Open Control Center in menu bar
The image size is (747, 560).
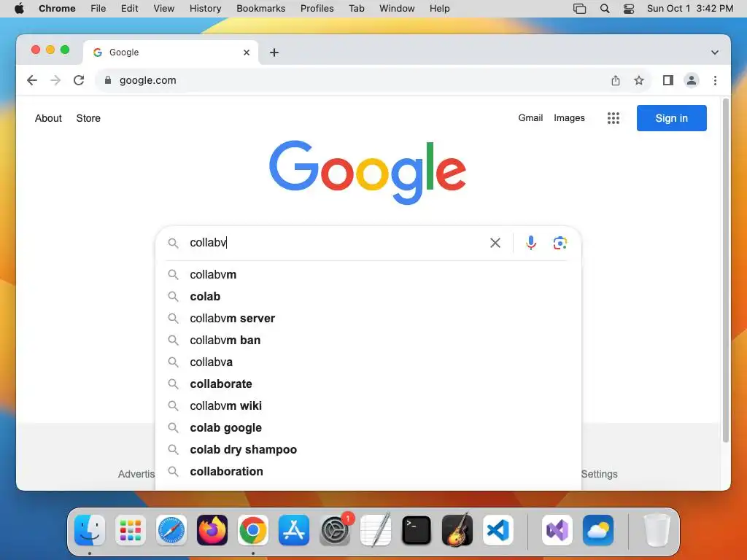point(629,9)
